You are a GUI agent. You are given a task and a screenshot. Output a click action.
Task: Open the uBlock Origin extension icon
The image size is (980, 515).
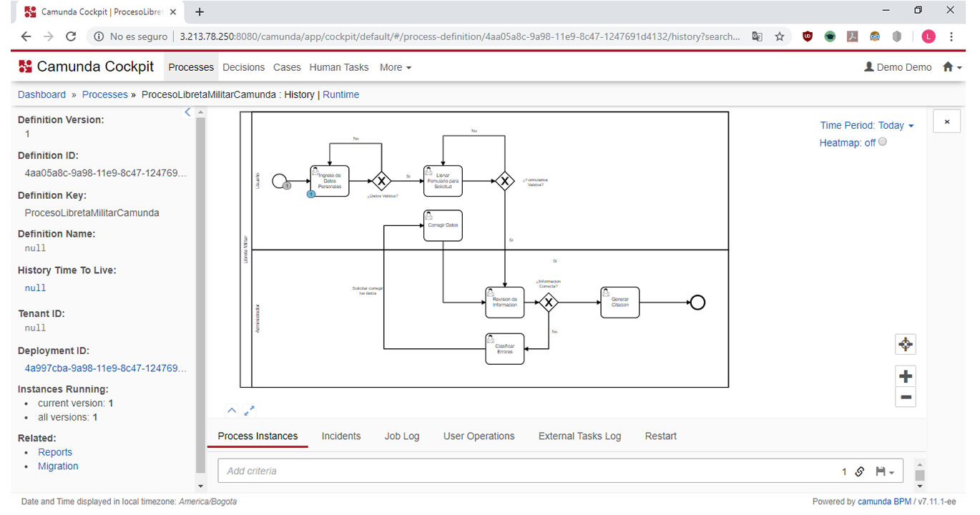[808, 36]
